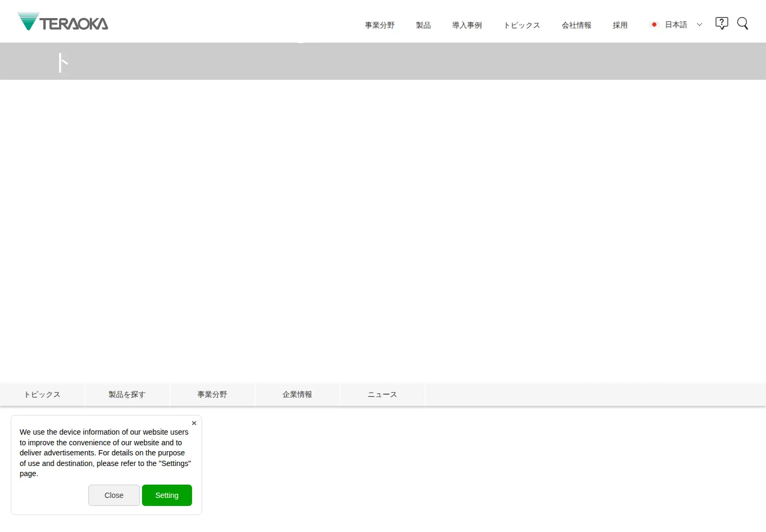Viewport: 766px width, 532px height.
Task: Open the help question mark icon
Action: [x=721, y=23]
